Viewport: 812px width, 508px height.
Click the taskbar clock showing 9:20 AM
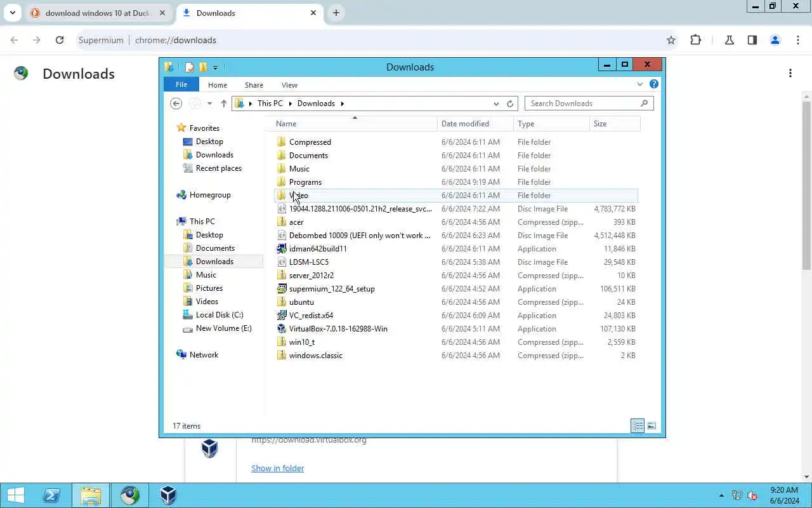[785, 495]
